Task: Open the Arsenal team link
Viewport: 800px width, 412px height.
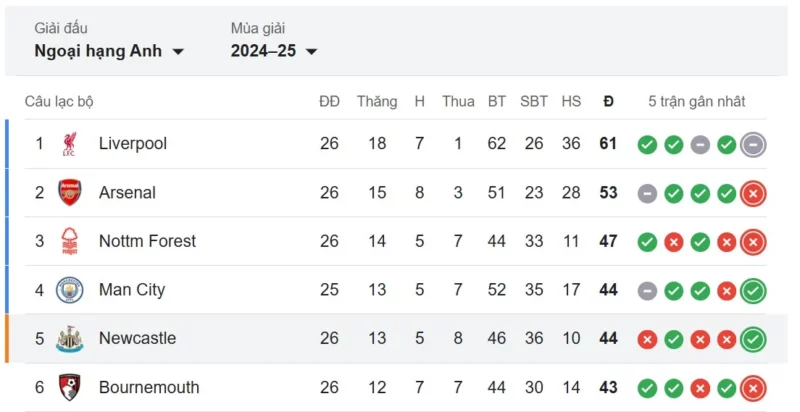Action: 127,192
